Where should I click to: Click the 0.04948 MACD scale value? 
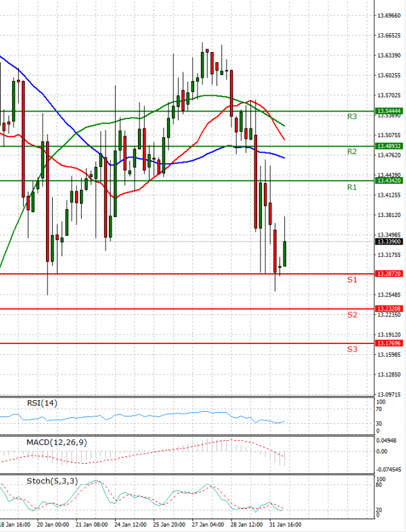click(x=386, y=441)
